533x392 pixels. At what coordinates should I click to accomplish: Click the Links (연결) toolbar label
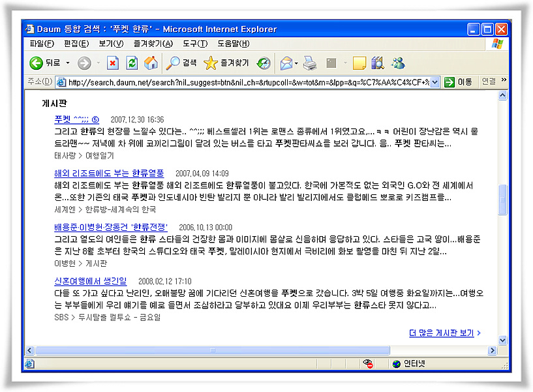click(489, 82)
